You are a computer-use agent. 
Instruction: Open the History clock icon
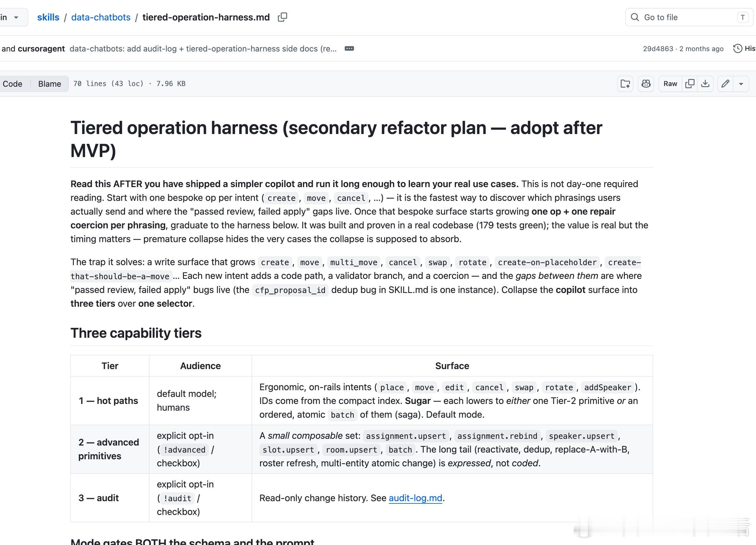[737, 49]
